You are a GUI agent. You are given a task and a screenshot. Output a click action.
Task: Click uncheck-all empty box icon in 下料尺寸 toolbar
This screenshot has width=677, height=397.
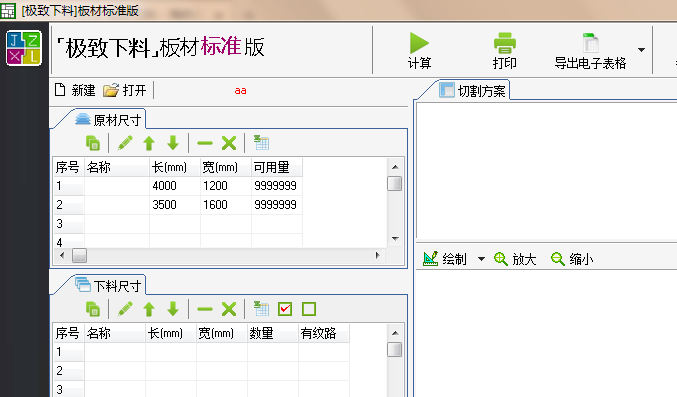(x=309, y=309)
